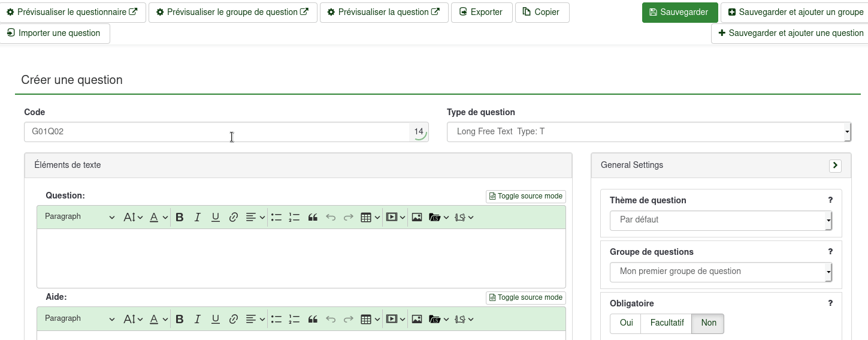Insert block quote in the Question editor

[x=312, y=217]
